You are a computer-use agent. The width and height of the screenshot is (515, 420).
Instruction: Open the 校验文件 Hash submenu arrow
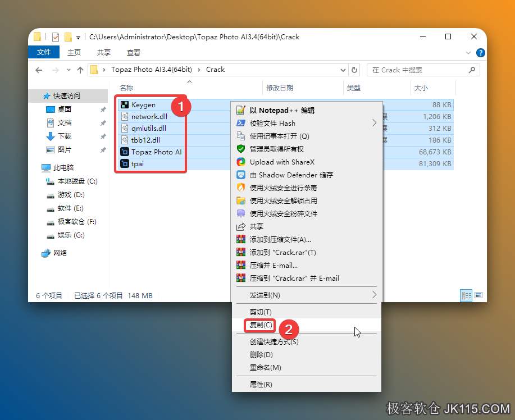(x=374, y=123)
